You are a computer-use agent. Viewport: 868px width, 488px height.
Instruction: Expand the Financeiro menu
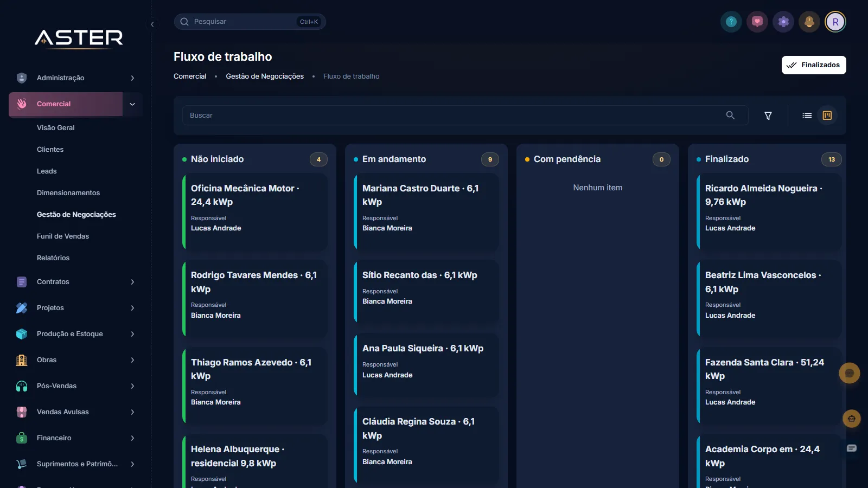point(76,438)
